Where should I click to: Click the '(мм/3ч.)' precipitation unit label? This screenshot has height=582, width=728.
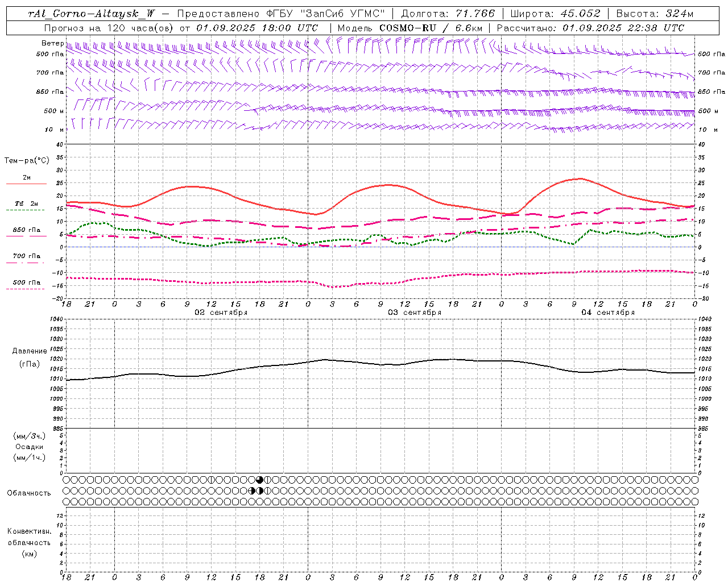(30, 436)
